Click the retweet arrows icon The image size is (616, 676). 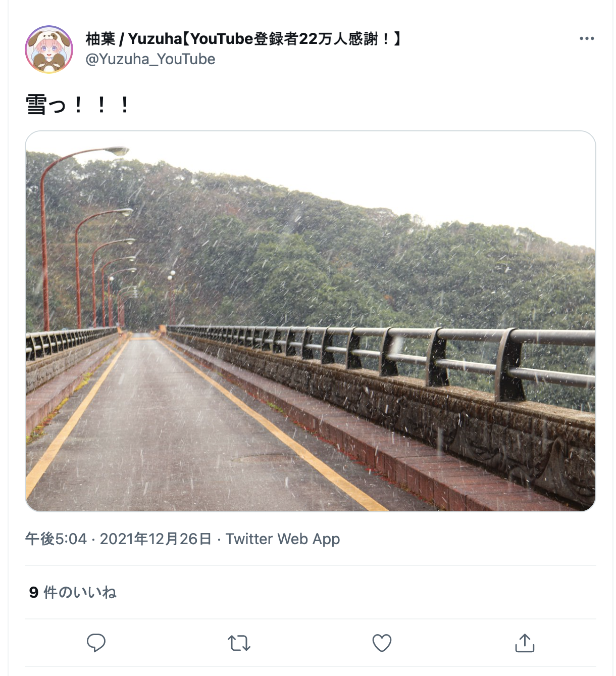(239, 643)
